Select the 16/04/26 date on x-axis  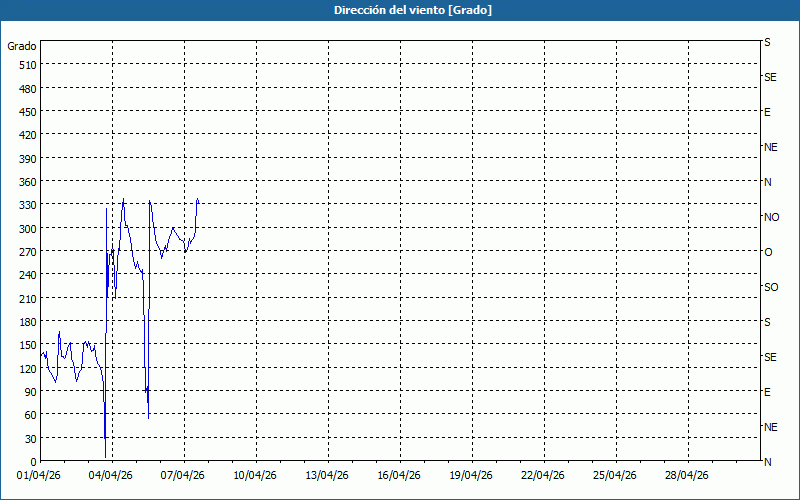[x=400, y=476]
